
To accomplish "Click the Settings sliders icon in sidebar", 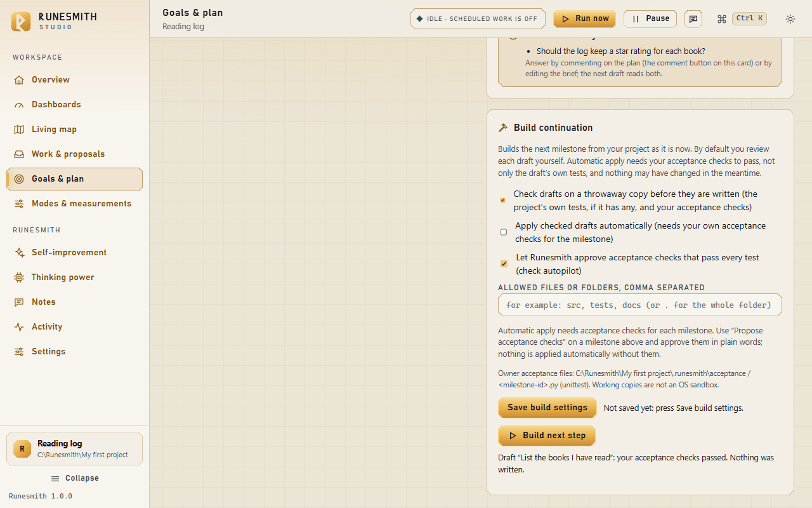I will pos(19,351).
